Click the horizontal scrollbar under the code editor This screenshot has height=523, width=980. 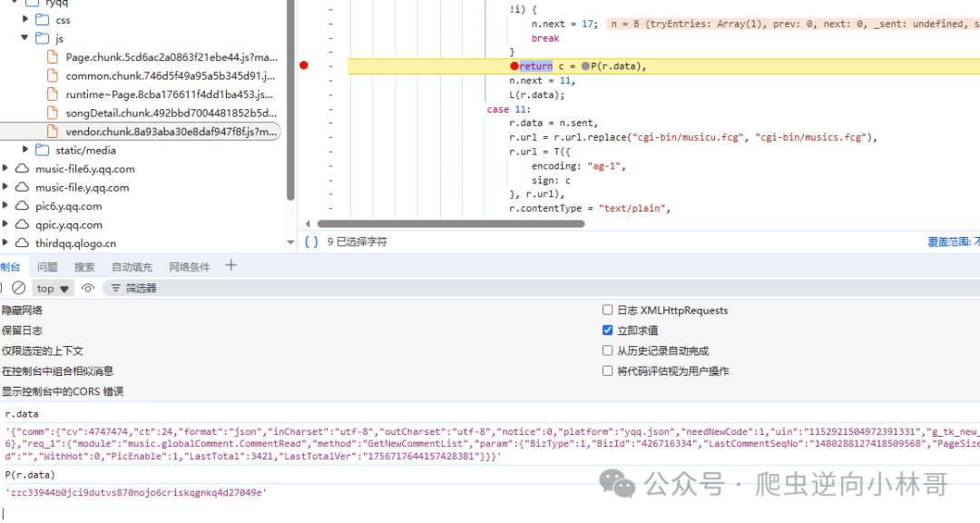point(451,223)
